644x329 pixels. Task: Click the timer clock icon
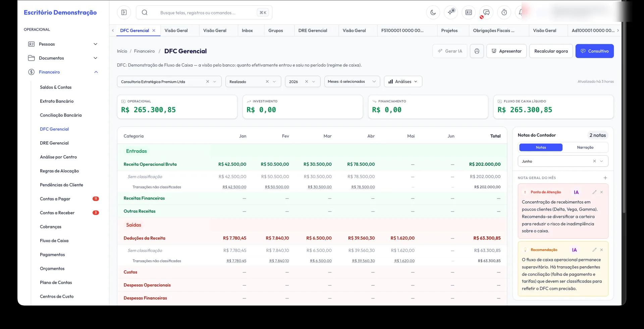(504, 12)
